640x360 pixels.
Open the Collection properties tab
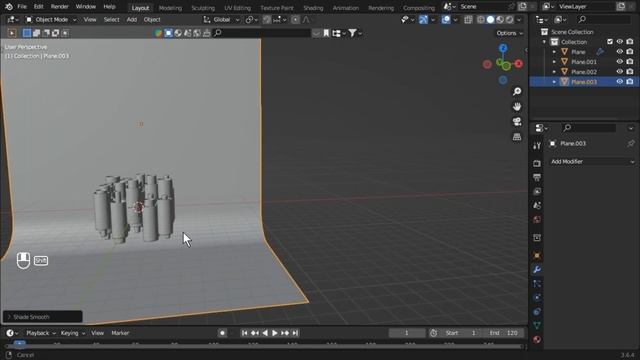pos(537,238)
